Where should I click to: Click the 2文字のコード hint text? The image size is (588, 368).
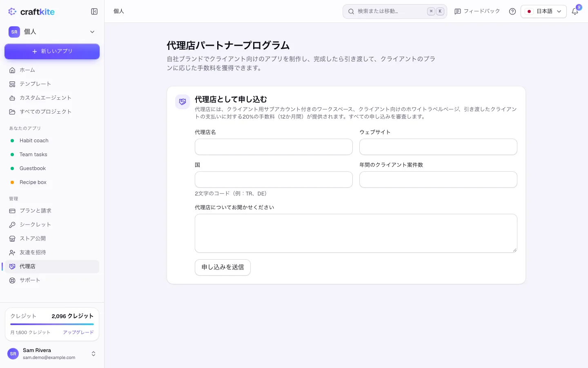pos(232,193)
